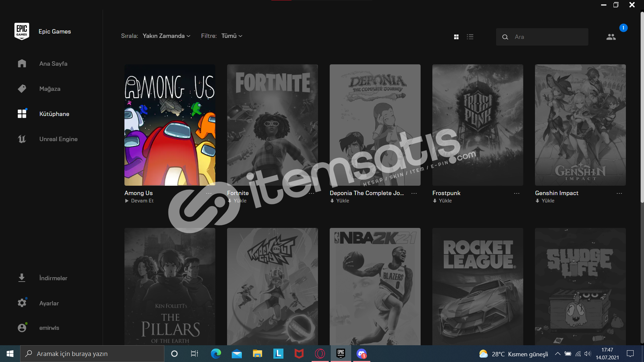Viewport: 644px width, 362px height.
Task: Open Discord taskbar icon
Action: click(x=362, y=354)
